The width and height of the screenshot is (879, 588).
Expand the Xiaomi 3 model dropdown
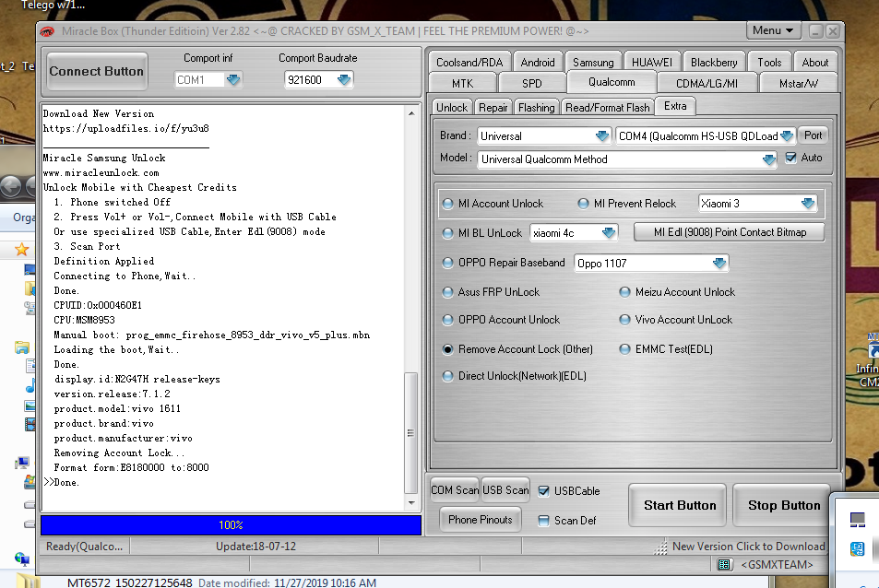pos(808,204)
